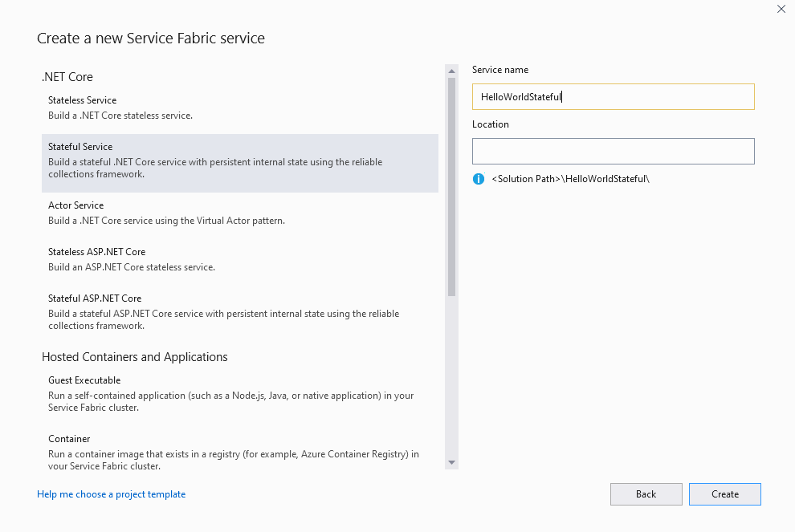795x532 pixels.
Task: Click the scrollbar up arrow
Action: pyautogui.click(x=450, y=70)
